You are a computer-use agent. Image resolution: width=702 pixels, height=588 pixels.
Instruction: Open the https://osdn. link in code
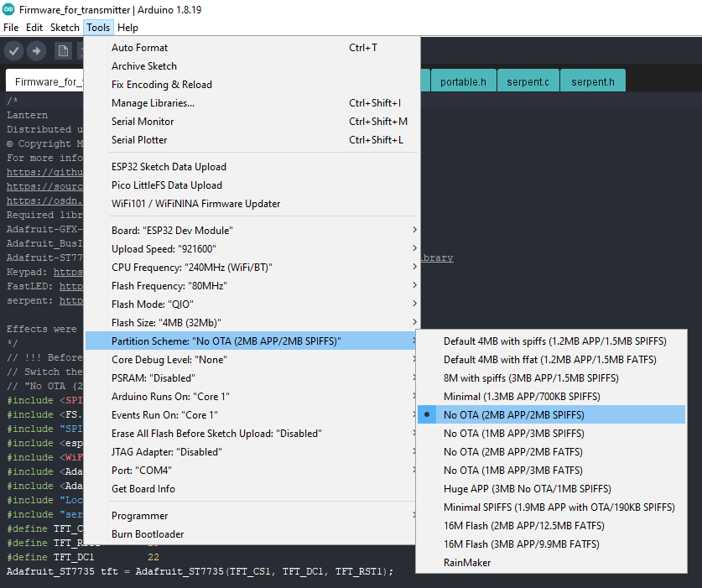click(44, 201)
